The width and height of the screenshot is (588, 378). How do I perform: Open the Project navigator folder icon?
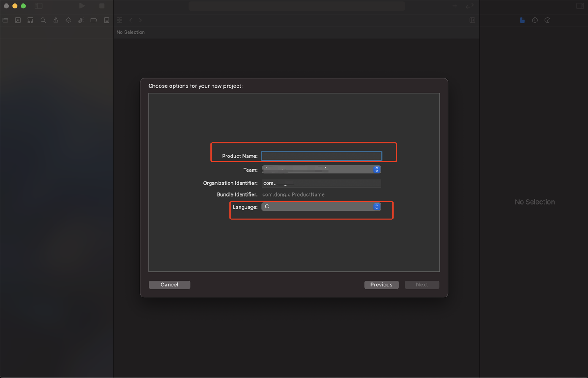point(5,20)
